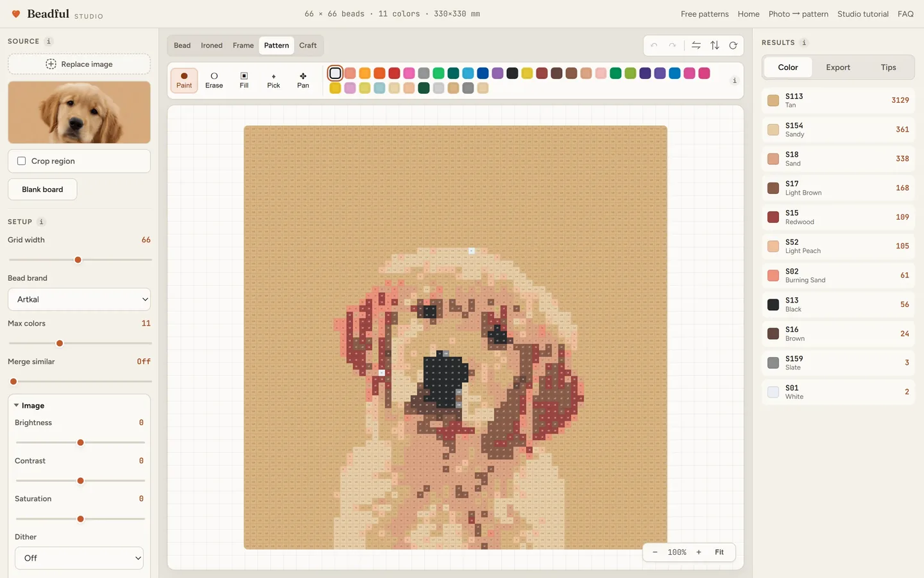Screen dimensions: 924x578
Task: Select the Pick color tool
Action: (x=273, y=80)
